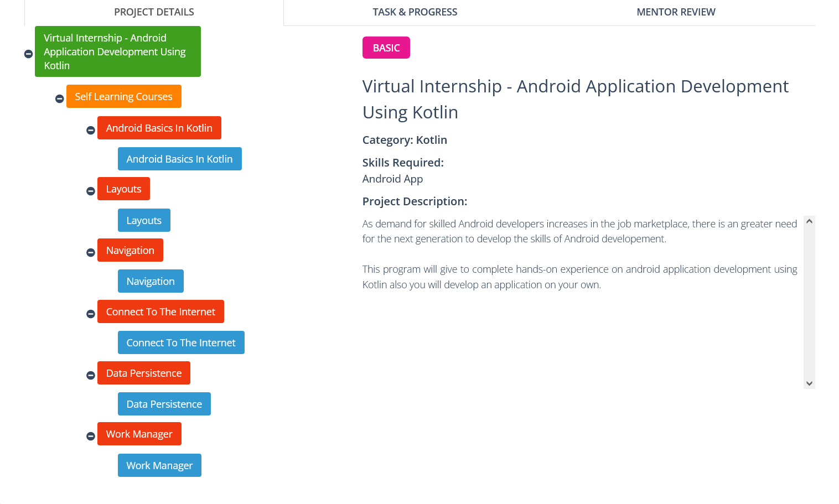
Task: Switch to the Task & Progress tab
Action: tap(415, 12)
